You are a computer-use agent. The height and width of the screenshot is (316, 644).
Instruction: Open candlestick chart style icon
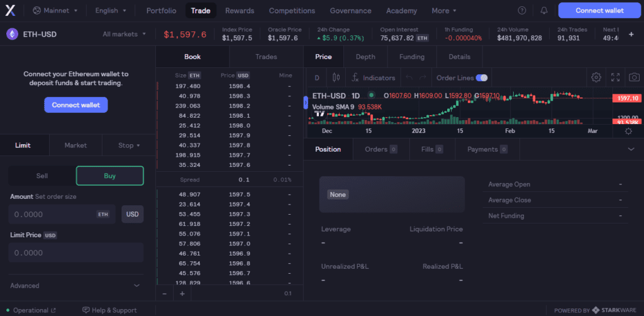[336, 77]
